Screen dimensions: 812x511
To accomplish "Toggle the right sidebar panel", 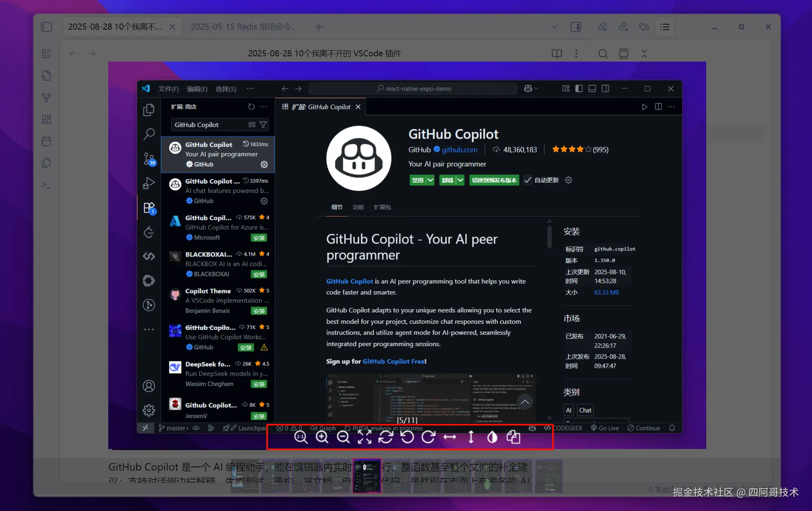I will (576, 27).
